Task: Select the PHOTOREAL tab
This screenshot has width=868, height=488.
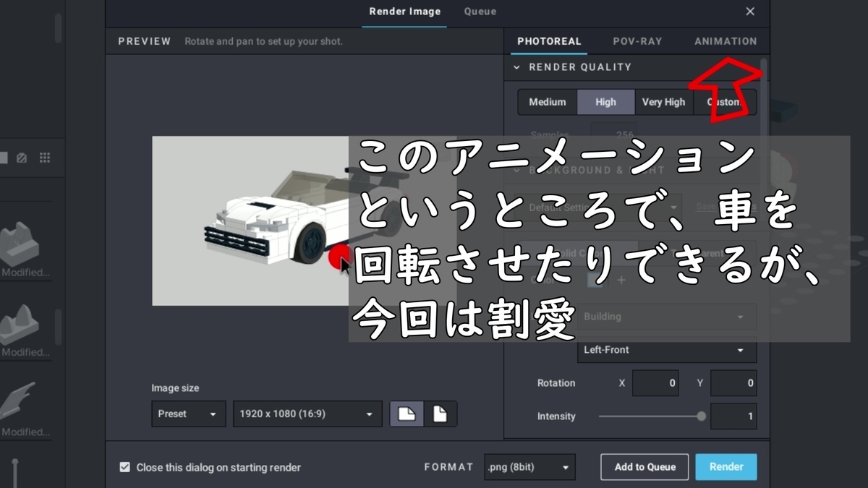Action: pyautogui.click(x=549, y=41)
